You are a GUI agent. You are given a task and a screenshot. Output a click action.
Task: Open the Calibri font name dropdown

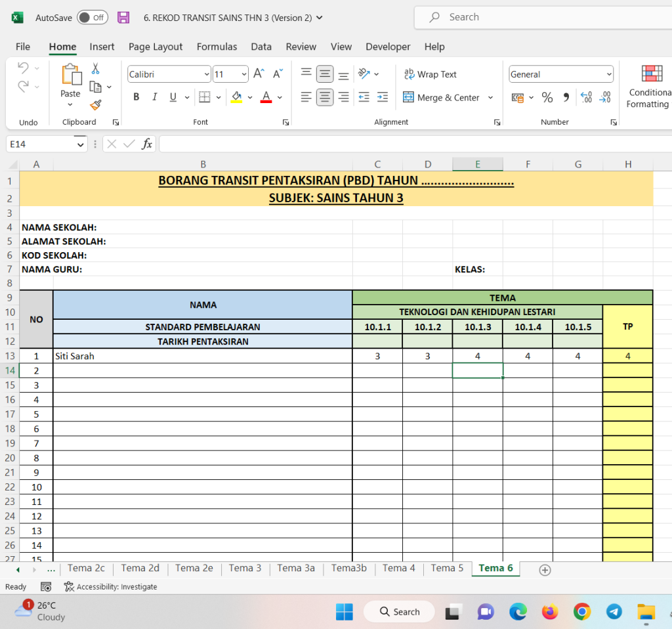[206, 74]
